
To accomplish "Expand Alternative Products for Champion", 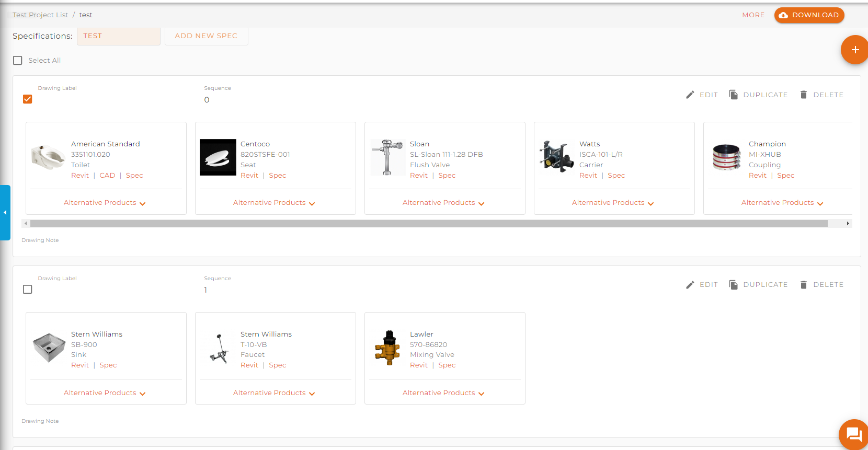I will [782, 203].
